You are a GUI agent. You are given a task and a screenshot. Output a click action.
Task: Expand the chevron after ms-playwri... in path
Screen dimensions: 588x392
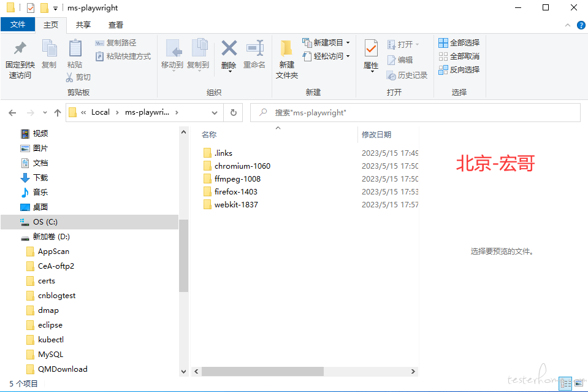click(177, 112)
